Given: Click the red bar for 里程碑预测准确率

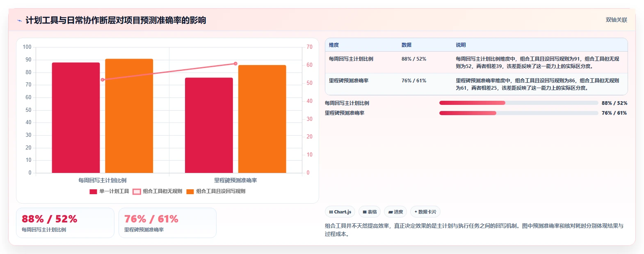Looking at the screenshot, I should [209, 125].
